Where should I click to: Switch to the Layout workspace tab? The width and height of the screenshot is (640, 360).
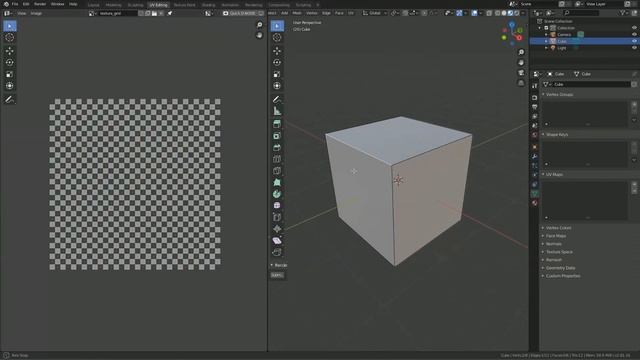[93, 5]
